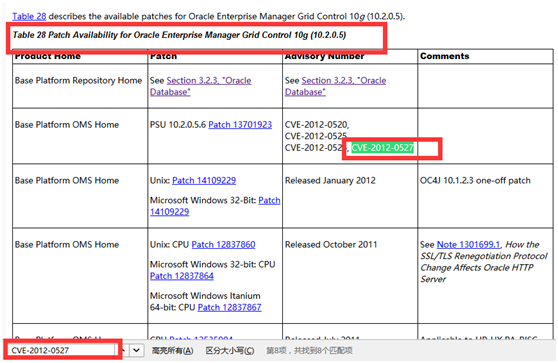This screenshot has width=558, height=363.
Task: Open the Table 28 link at top
Action: (29, 16)
